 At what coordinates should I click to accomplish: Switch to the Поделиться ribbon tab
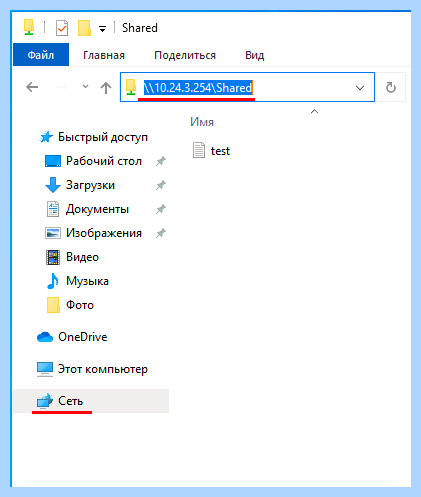185,55
